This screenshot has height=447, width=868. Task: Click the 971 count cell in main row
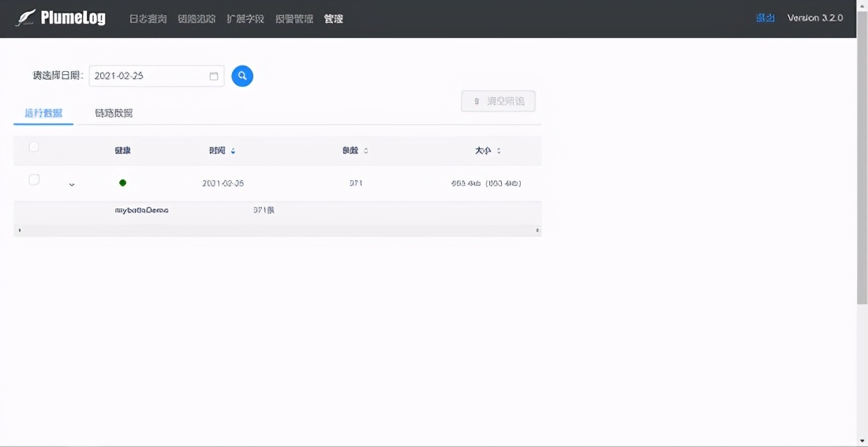pos(356,183)
